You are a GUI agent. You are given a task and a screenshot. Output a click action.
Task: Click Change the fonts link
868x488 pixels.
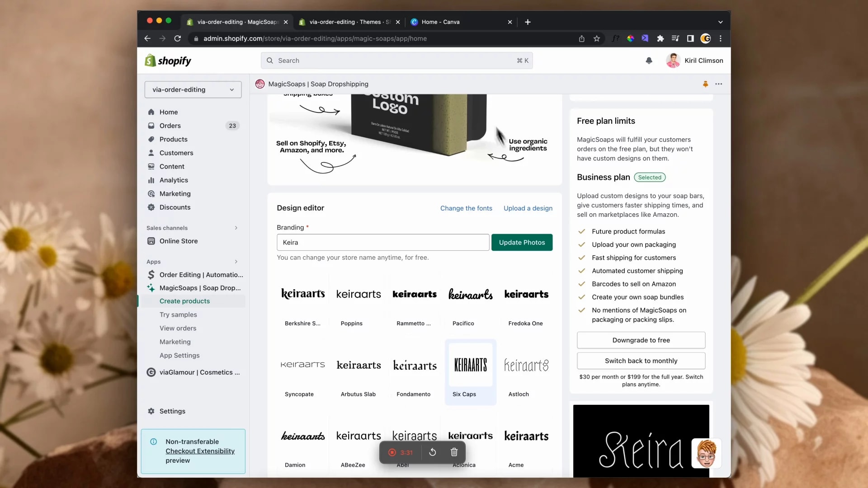point(466,208)
